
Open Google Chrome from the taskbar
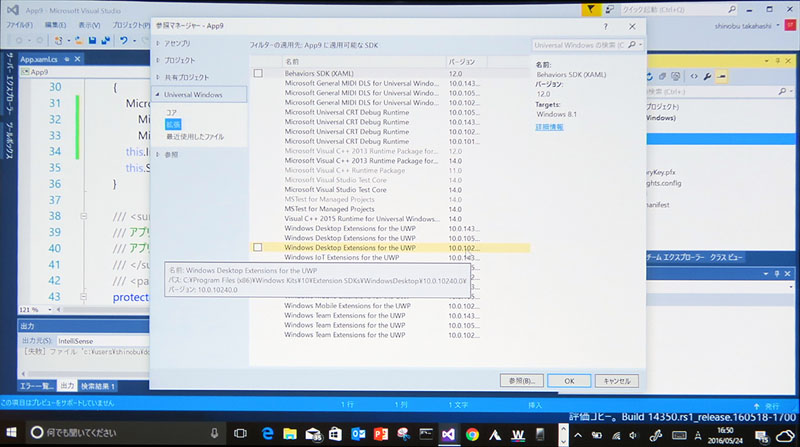pyautogui.click(x=472, y=434)
